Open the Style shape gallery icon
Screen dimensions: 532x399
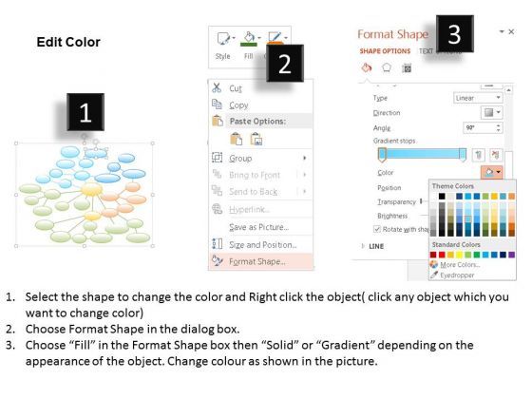click(223, 38)
